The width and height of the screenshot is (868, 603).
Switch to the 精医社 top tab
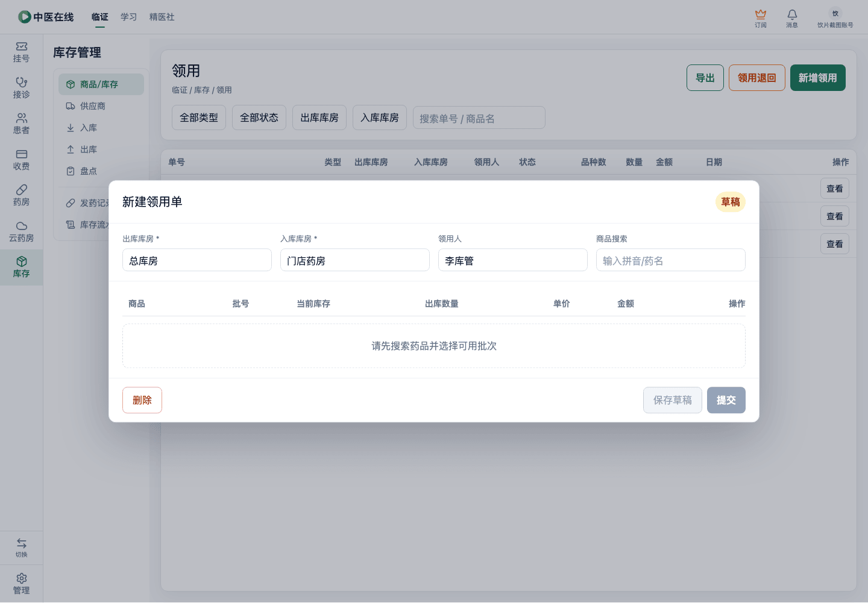click(x=162, y=17)
